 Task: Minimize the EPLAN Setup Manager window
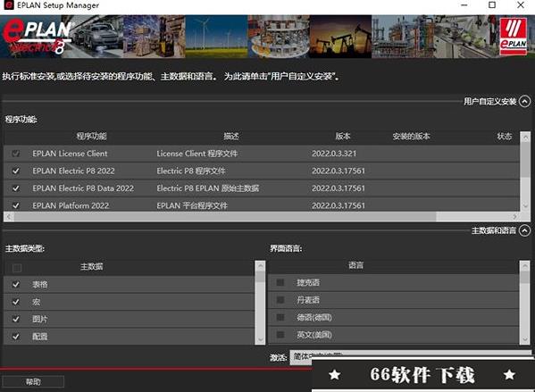(464, 5)
